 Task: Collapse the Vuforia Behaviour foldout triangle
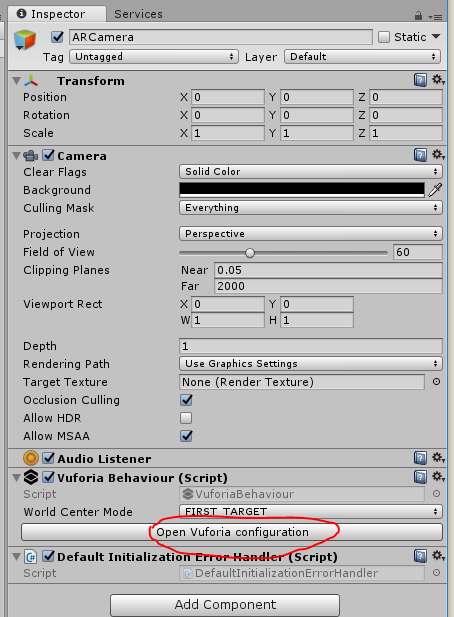17,478
